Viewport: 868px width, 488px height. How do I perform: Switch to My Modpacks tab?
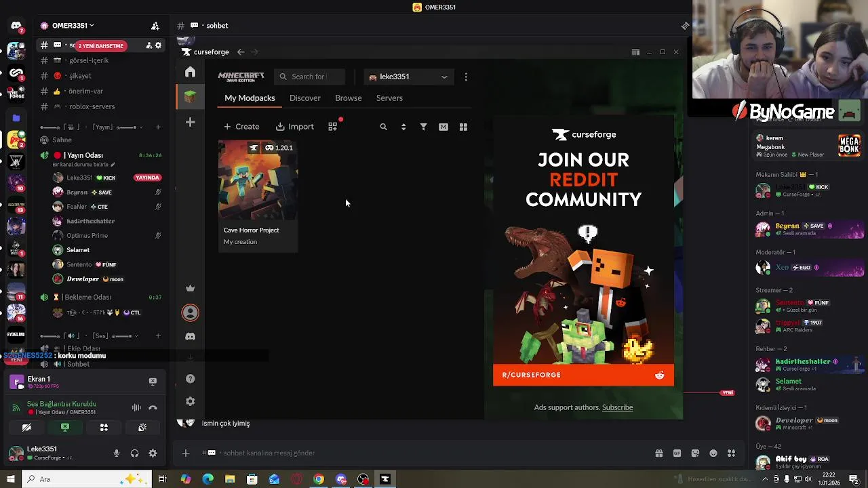[x=250, y=98]
